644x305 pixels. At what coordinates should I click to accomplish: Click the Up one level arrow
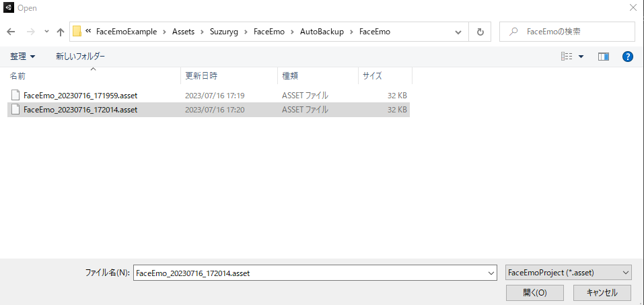coord(61,32)
